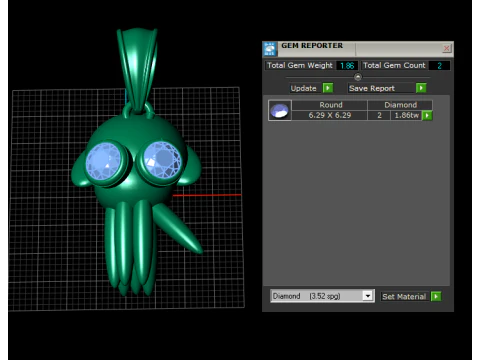Click the Total Gem Count value 2

click(439, 66)
